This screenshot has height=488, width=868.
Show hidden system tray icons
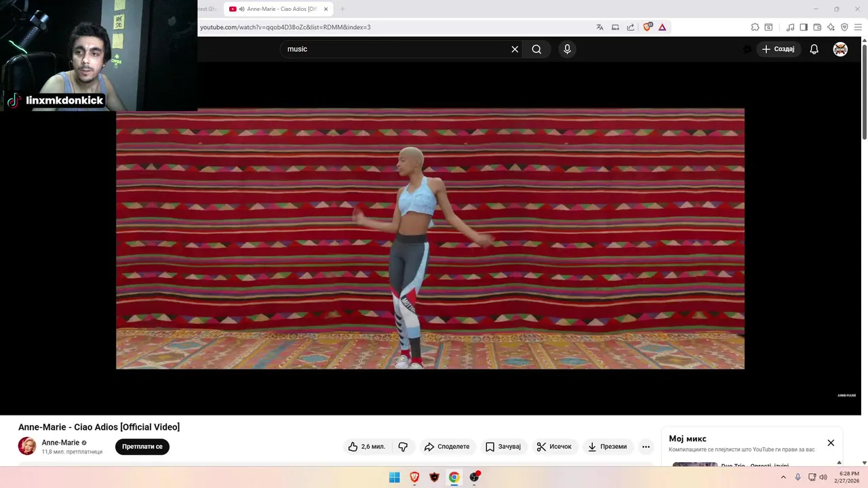pyautogui.click(x=783, y=477)
